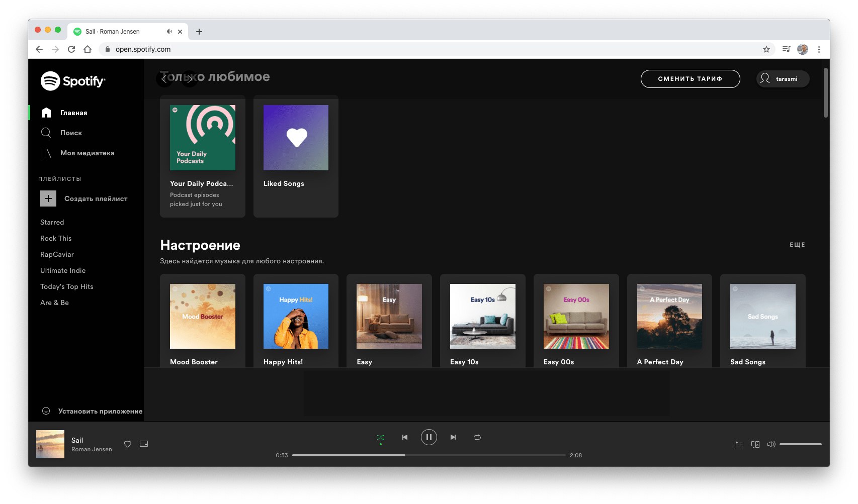Open the RapCaviar playlist
858x504 pixels.
[57, 254]
